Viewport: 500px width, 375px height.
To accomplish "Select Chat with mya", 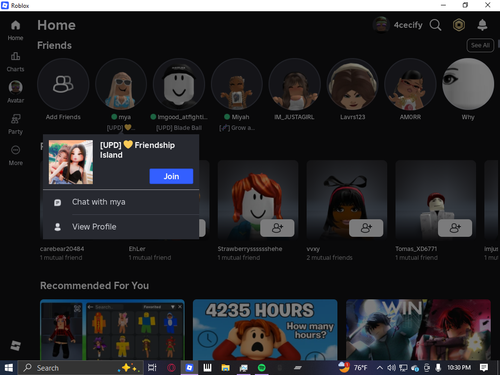I will [121, 202].
